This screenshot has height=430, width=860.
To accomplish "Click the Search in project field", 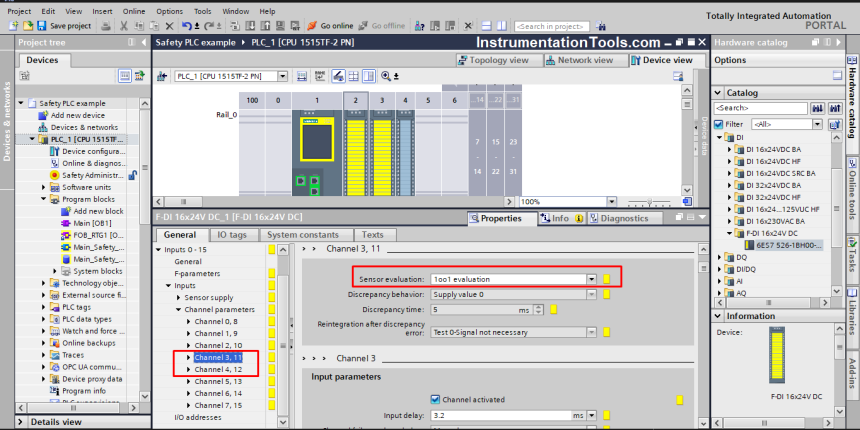I will point(552,26).
